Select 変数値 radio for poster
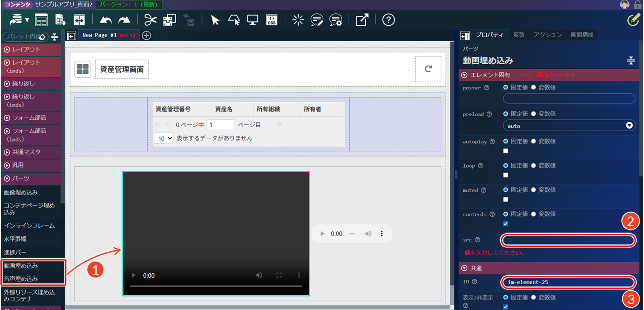Viewport: 644px width, 310px height. click(533, 87)
